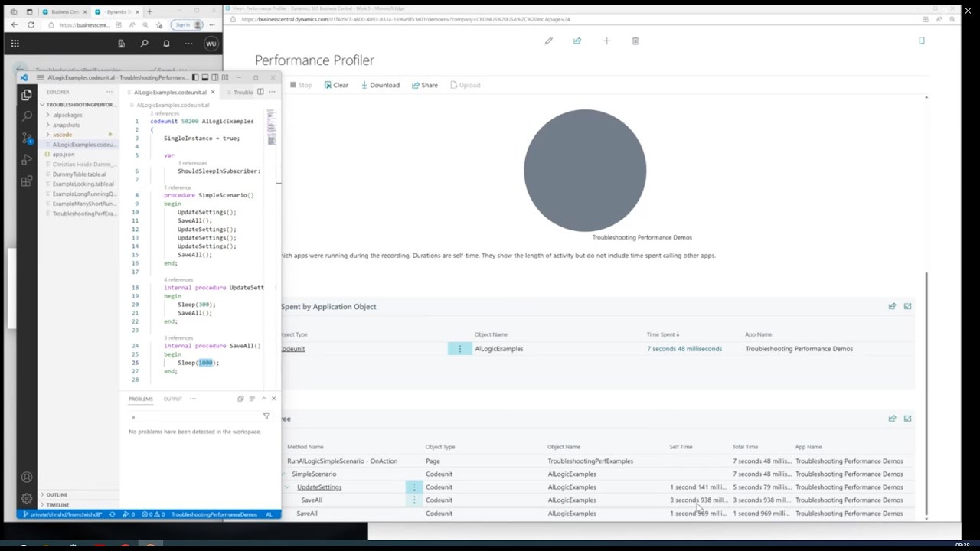Collapse the TROUBLESHOOTINGPERFOR... root folder
Screen dimensions: 980x551
[x=80, y=104]
